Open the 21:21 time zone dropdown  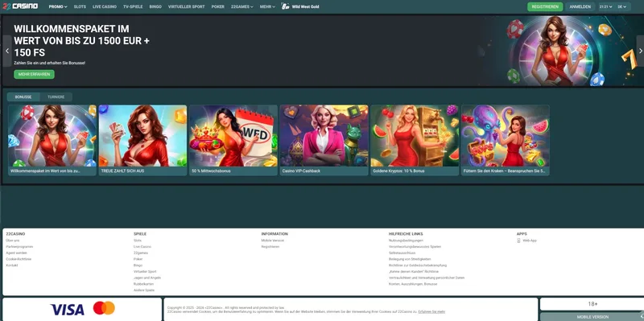tap(606, 6)
